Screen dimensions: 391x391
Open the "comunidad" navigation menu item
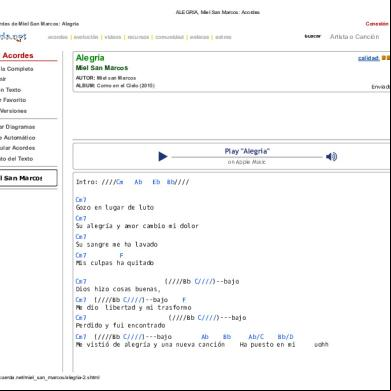[169, 37]
